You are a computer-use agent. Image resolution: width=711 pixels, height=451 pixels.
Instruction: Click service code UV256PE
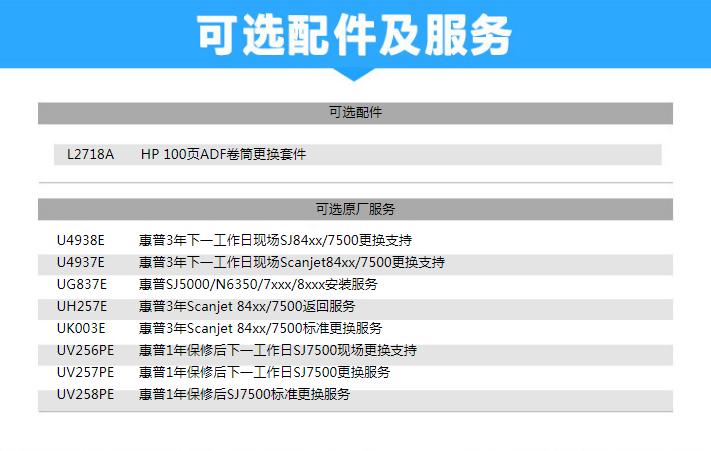click(85, 350)
